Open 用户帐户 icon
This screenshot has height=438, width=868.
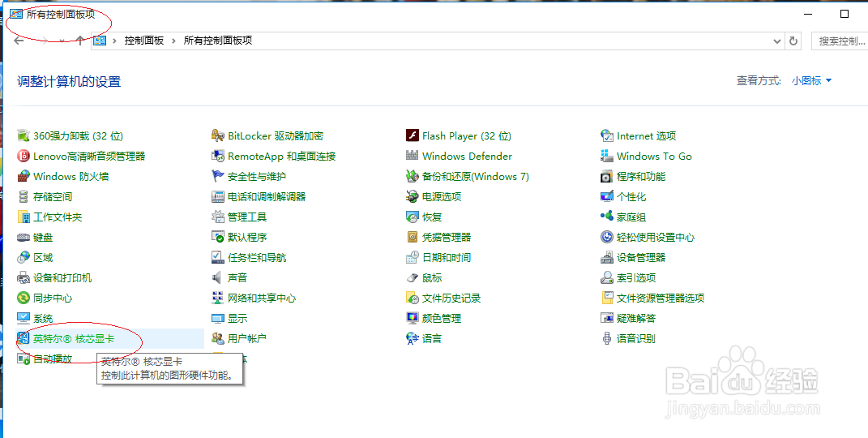(x=217, y=338)
